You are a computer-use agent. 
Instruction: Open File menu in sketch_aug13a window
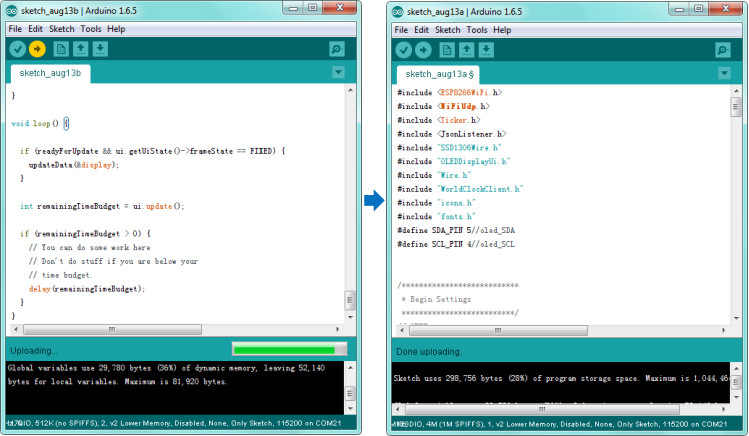click(401, 30)
